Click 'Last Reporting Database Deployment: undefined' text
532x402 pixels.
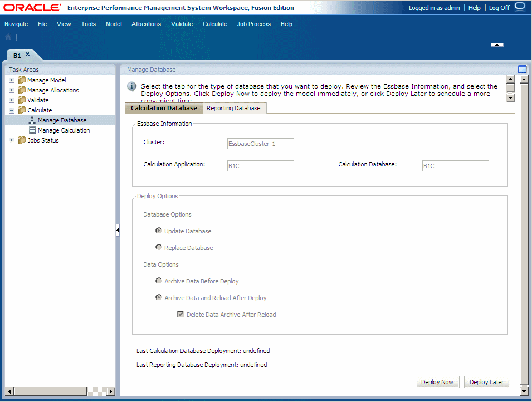[x=202, y=365]
